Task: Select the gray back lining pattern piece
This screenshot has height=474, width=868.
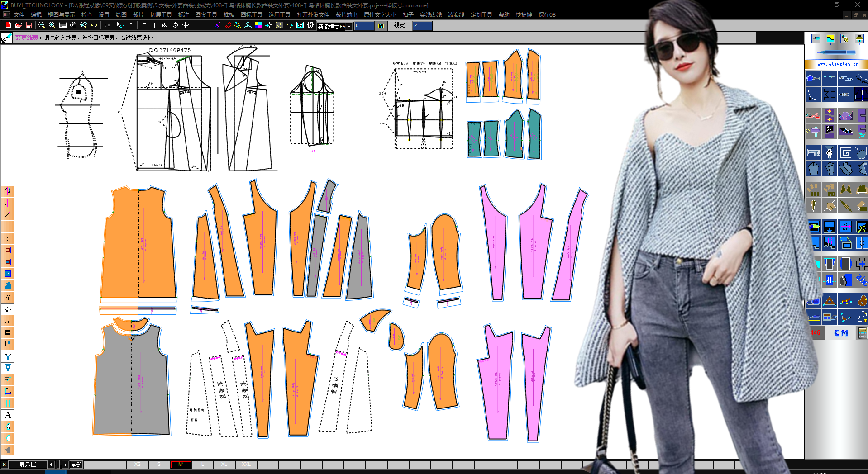Action: tap(131, 379)
